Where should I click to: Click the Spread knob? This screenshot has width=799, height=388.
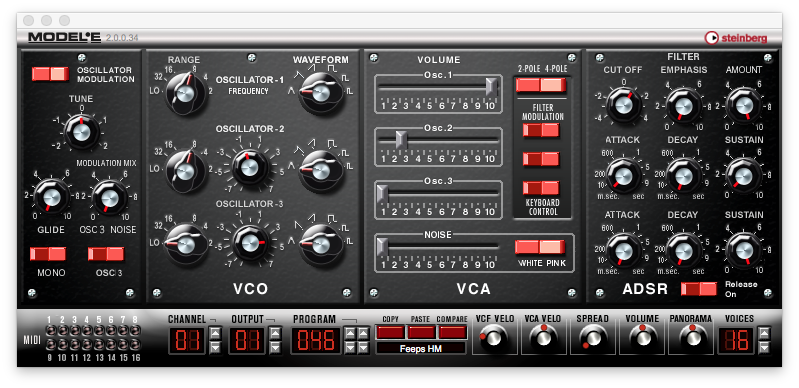coord(593,338)
